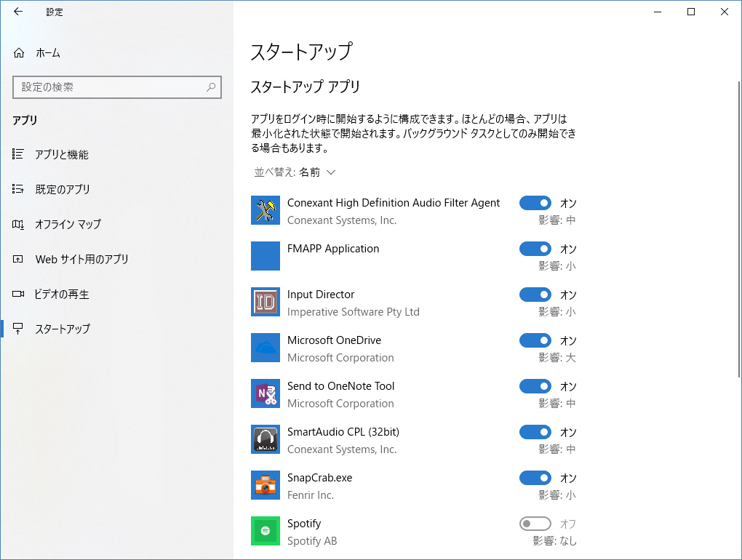Click the Spotify app icon
Viewport: 742px width, 560px height.
(x=265, y=531)
